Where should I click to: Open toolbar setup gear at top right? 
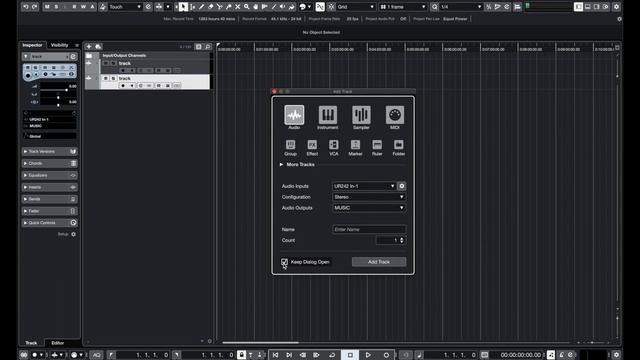(x=616, y=7)
